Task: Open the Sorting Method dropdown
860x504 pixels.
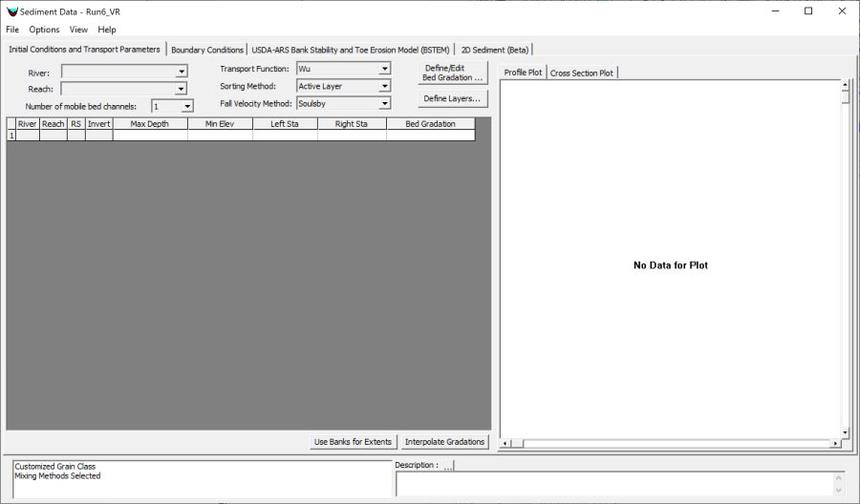Action: 384,86
